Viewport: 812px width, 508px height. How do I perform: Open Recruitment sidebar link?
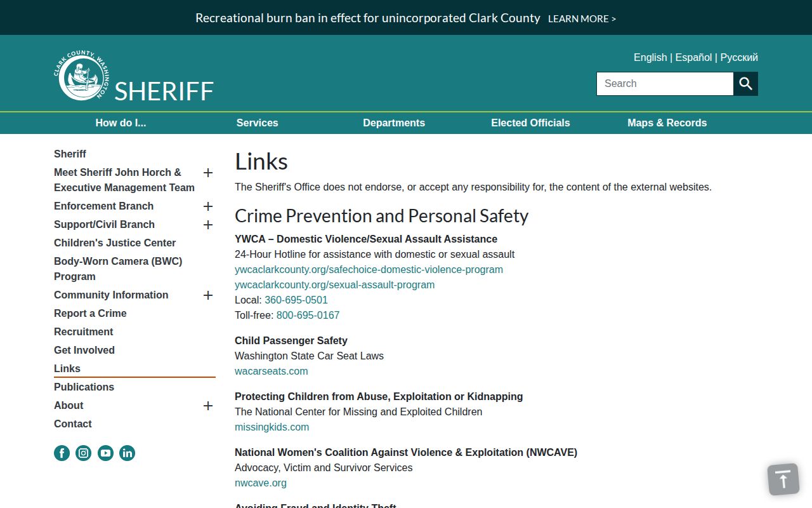click(83, 331)
